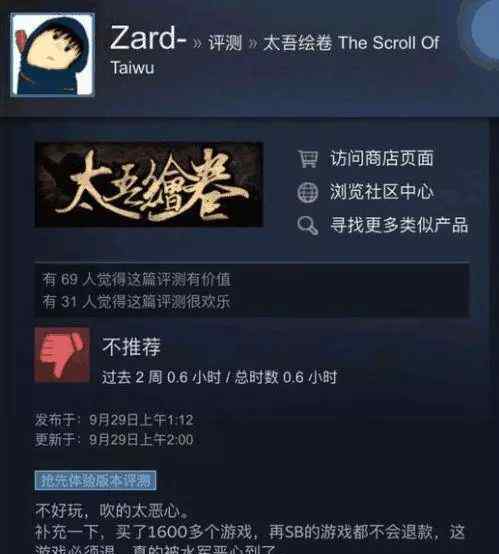Click the globe community hub icon
This screenshot has width=499, height=554.
pyautogui.click(x=308, y=192)
